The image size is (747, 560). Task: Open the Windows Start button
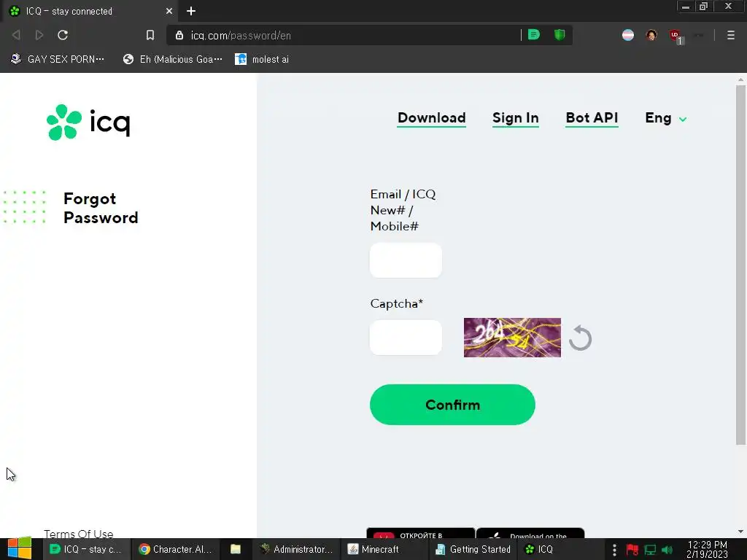[20, 549]
